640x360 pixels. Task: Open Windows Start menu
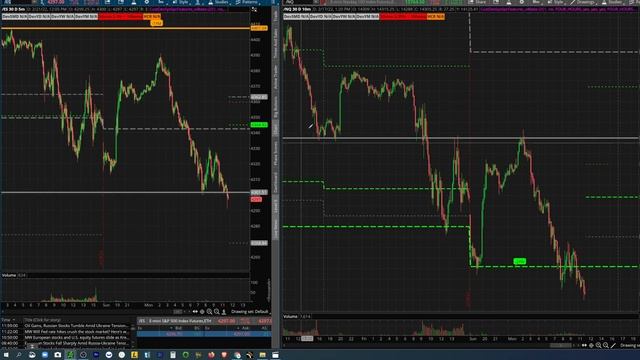(6, 355)
